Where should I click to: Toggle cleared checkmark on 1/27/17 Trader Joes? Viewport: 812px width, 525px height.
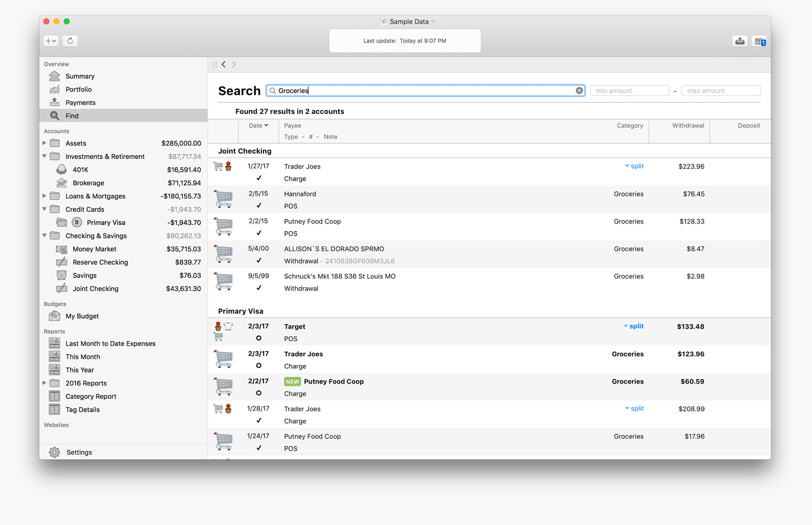coord(259,178)
